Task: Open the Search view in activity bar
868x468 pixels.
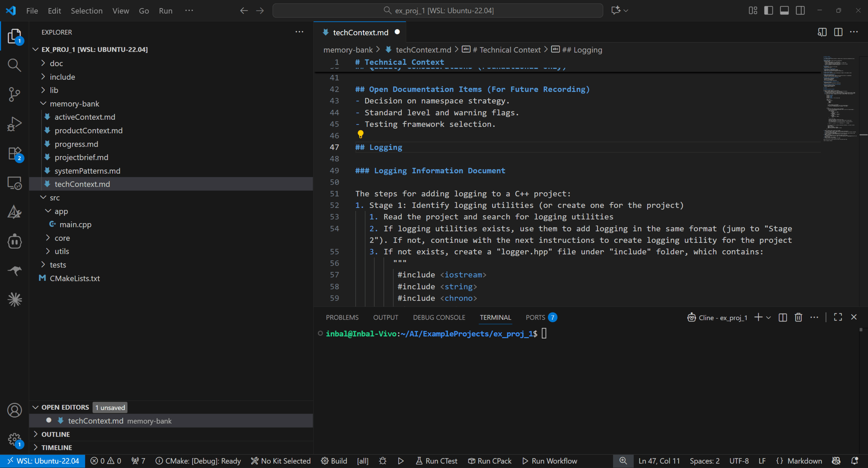Action: (14, 65)
